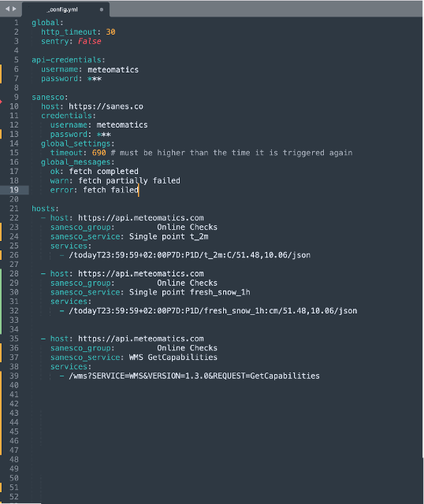Click the http_timeout value 30
Viewport: 424px width, 504px height.
tap(110, 32)
